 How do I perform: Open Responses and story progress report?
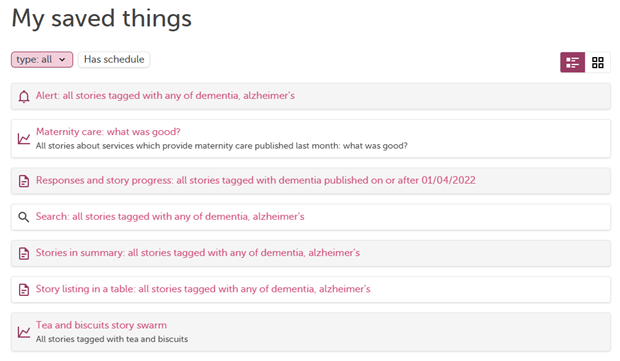(x=255, y=180)
